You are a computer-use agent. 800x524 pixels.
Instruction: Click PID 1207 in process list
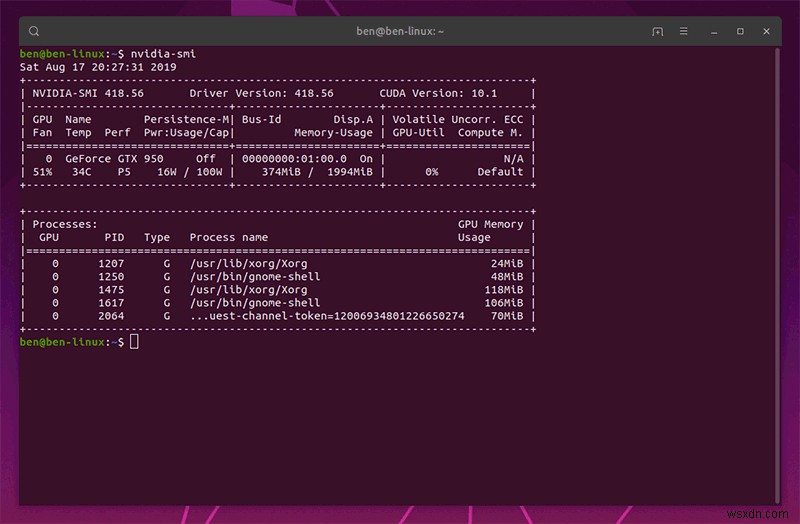[x=111, y=264]
